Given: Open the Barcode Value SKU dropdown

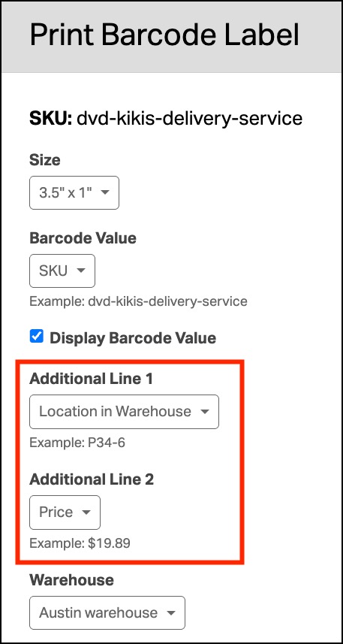Looking at the screenshot, I should (x=62, y=271).
